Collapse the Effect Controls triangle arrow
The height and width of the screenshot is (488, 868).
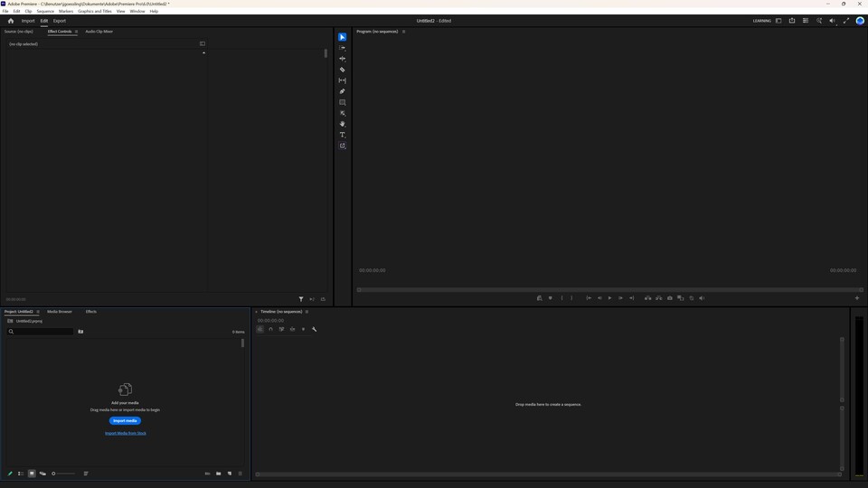pos(203,52)
